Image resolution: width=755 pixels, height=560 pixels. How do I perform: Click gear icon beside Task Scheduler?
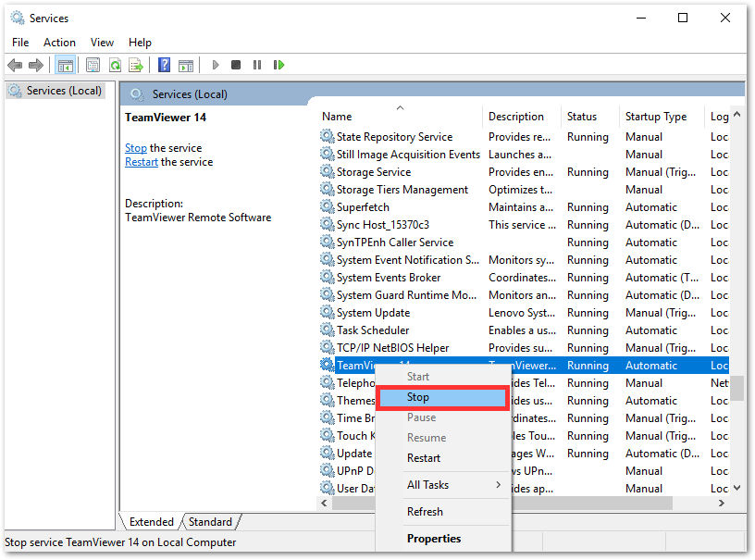click(328, 330)
